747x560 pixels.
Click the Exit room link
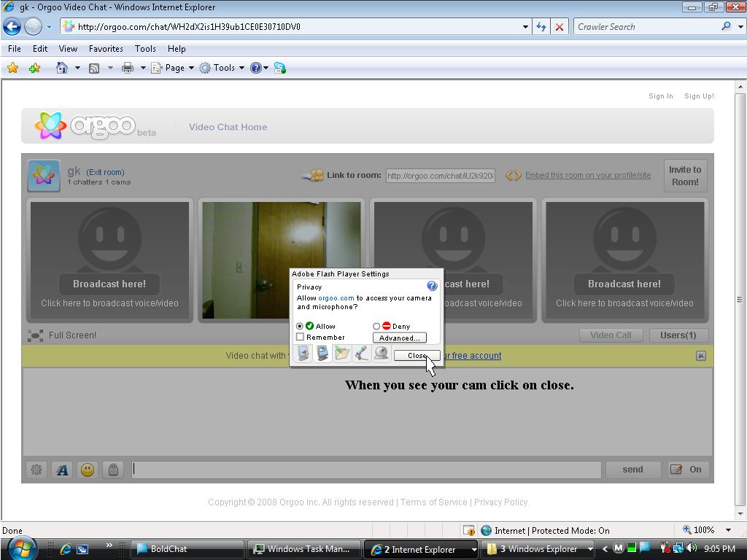pyautogui.click(x=105, y=172)
